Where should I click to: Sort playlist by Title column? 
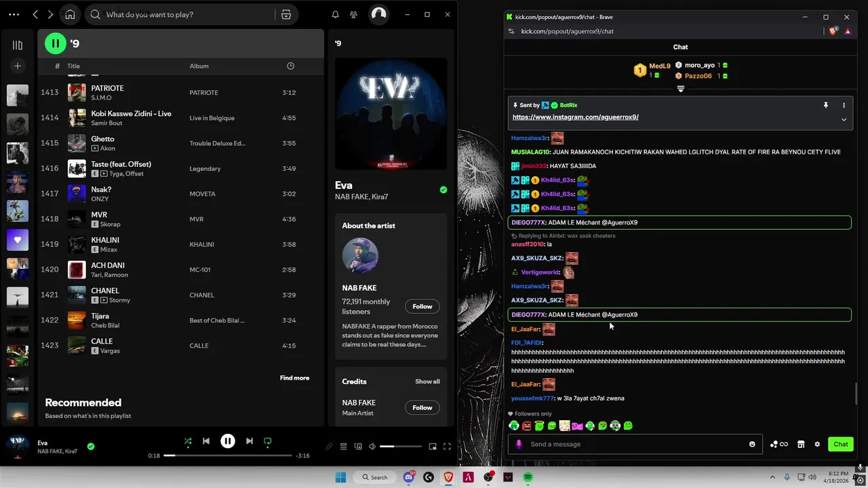tap(73, 66)
